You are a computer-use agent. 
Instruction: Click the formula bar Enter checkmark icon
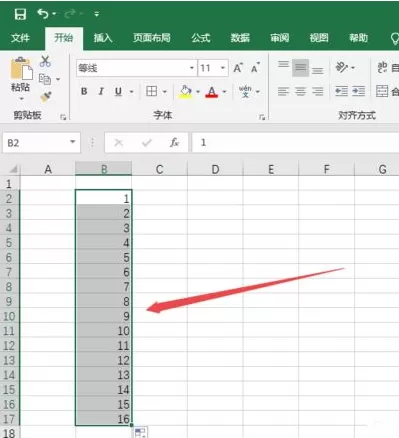pyautogui.click(x=147, y=143)
